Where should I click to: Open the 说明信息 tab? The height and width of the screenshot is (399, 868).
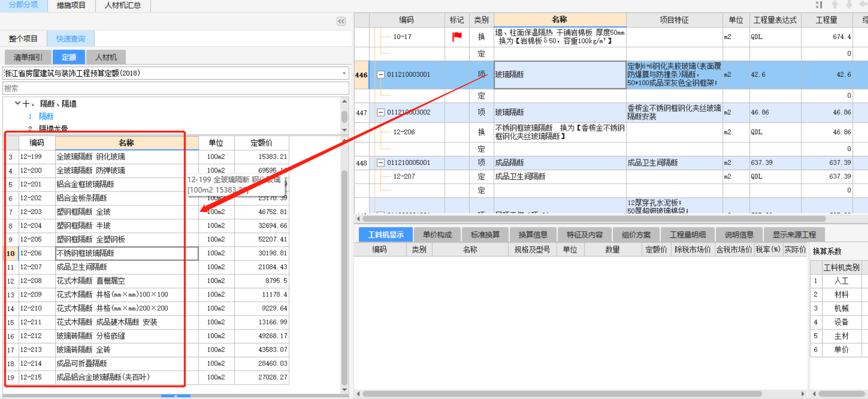coord(739,235)
